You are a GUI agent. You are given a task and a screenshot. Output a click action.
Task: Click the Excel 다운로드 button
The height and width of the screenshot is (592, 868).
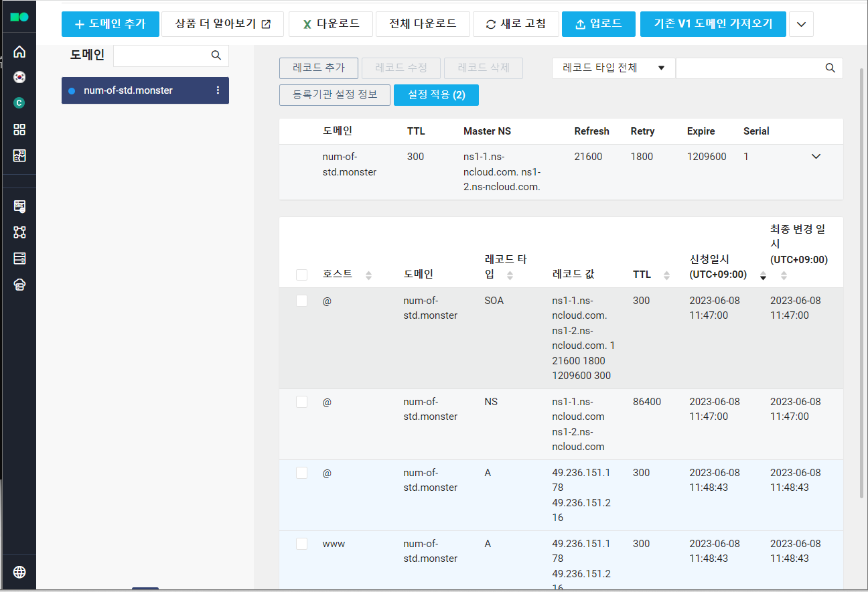tap(331, 24)
